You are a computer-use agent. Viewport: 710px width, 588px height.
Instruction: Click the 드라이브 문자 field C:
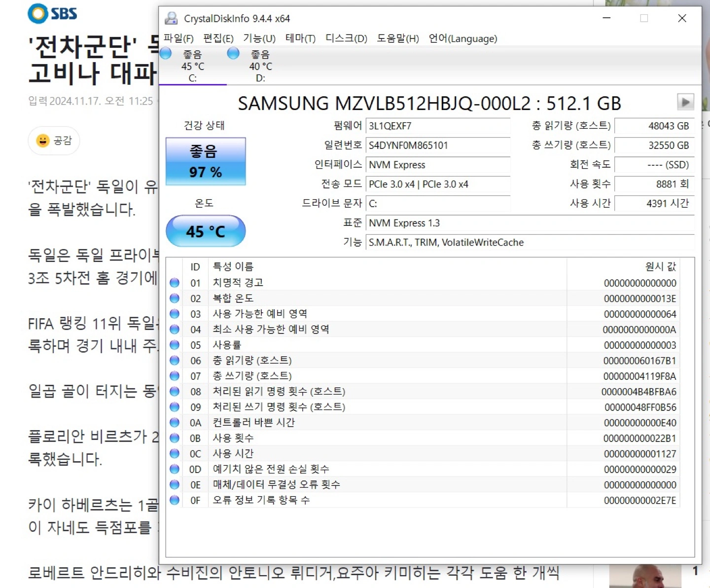[x=438, y=203]
